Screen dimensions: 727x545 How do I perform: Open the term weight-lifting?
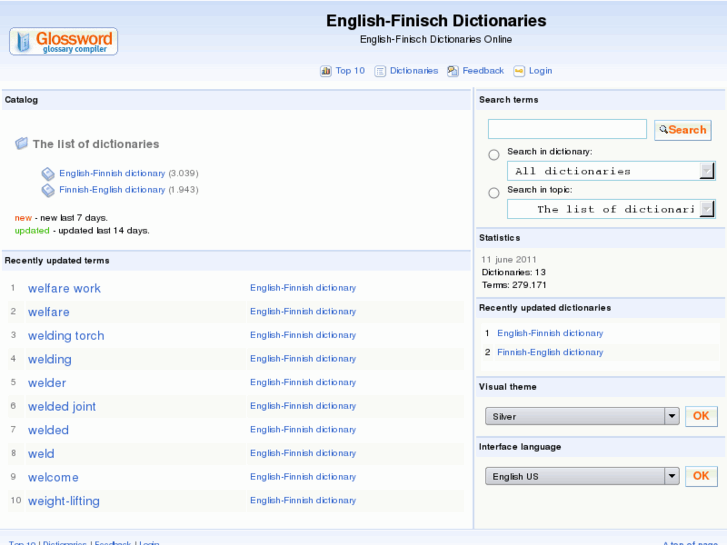pyautogui.click(x=64, y=501)
